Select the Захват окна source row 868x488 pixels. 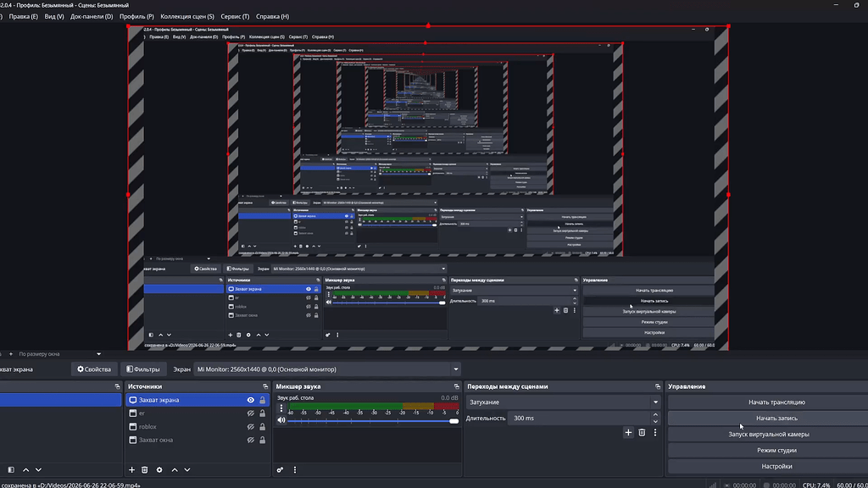(197, 440)
